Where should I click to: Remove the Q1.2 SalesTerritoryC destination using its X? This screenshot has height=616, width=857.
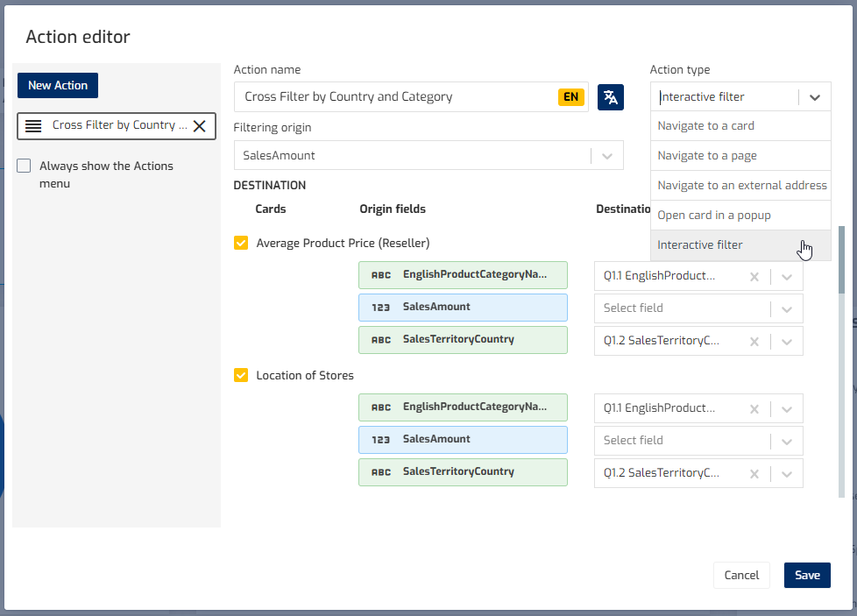click(754, 340)
